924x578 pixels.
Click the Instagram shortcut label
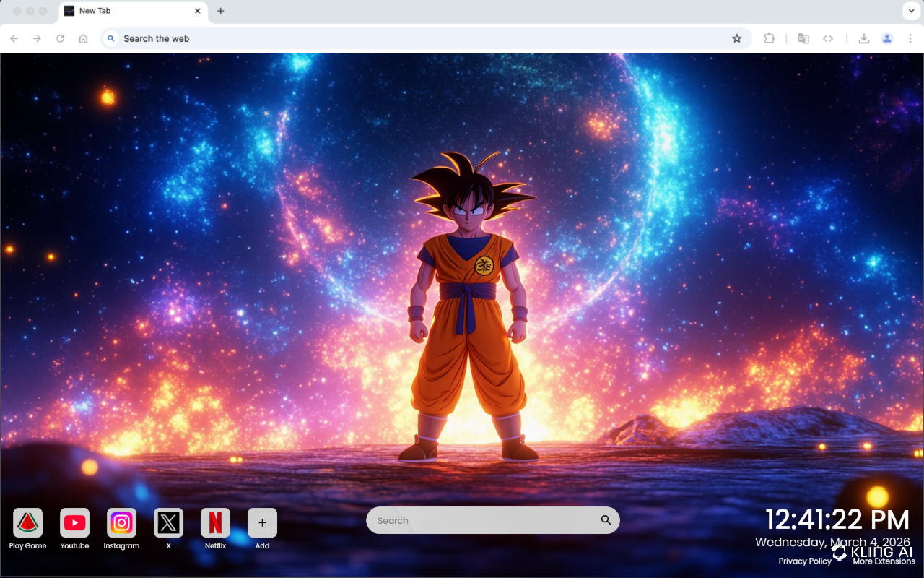121,546
